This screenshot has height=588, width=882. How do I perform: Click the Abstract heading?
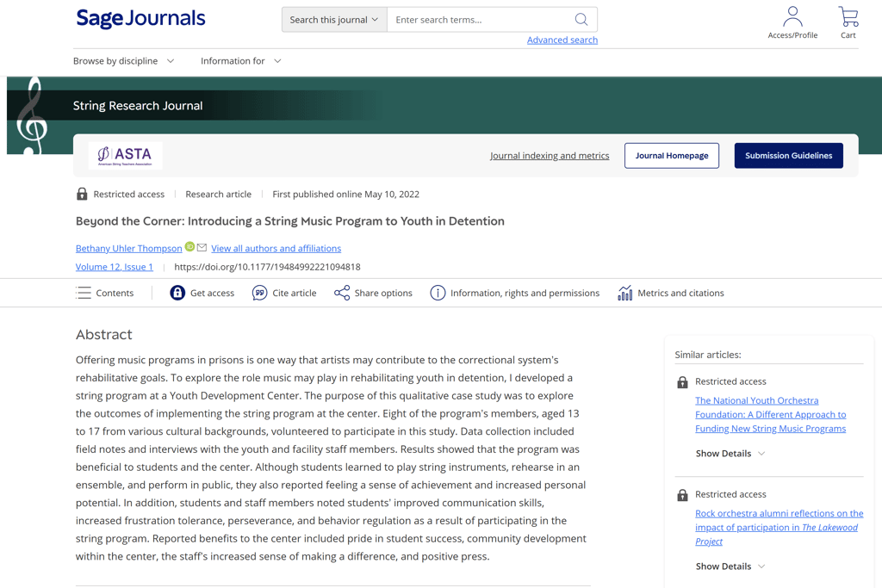(104, 335)
